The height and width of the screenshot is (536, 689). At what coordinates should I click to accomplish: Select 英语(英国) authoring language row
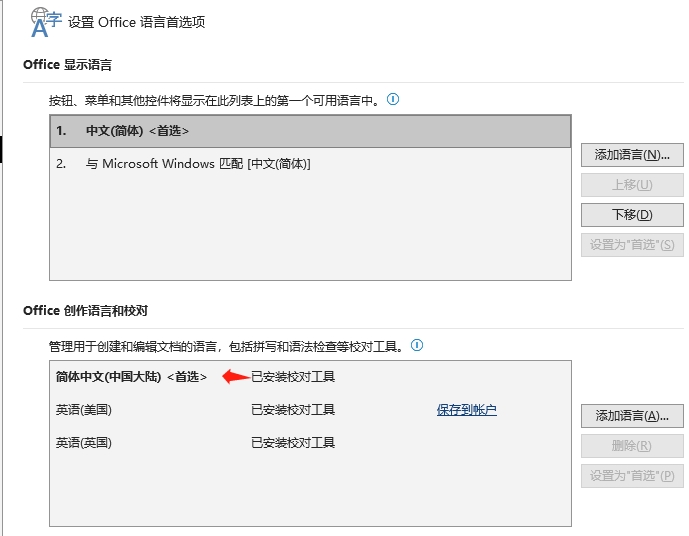click(310, 443)
